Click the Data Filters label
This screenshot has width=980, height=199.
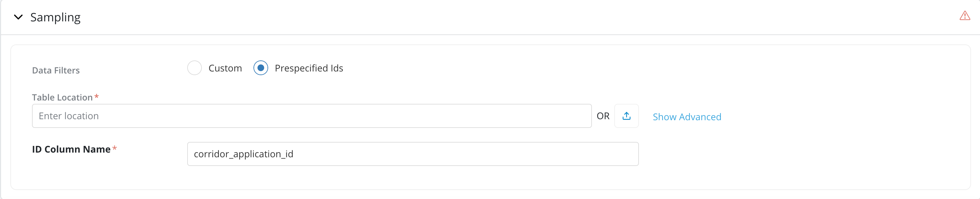56,70
